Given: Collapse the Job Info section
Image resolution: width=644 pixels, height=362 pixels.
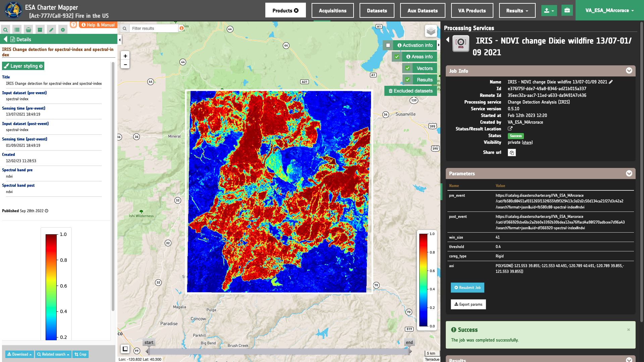Looking at the screenshot, I should pos(629,71).
